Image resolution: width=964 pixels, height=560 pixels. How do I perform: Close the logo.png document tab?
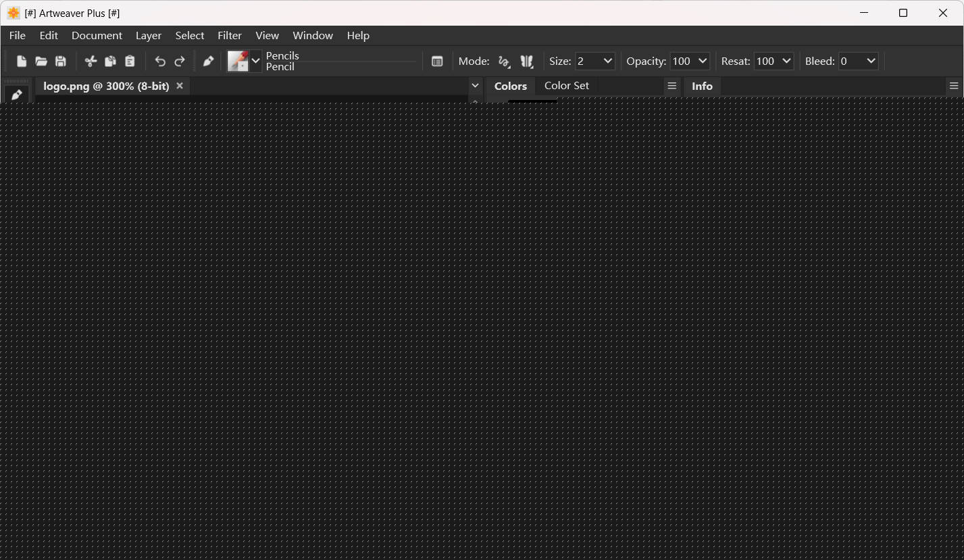pyautogui.click(x=180, y=86)
